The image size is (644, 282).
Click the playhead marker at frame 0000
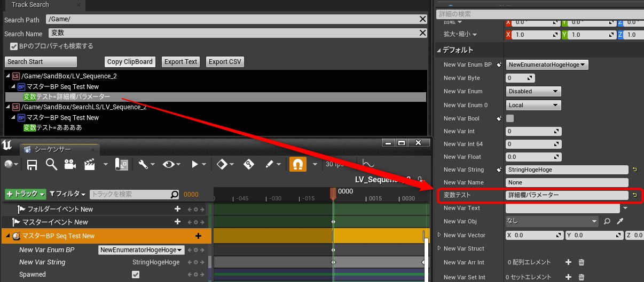[x=333, y=193]
